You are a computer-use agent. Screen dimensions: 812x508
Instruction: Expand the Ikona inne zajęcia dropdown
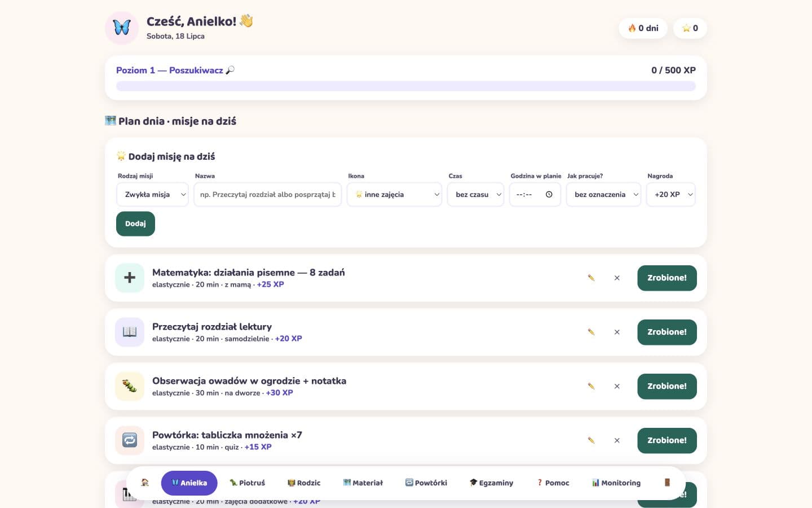coord(394,194)
